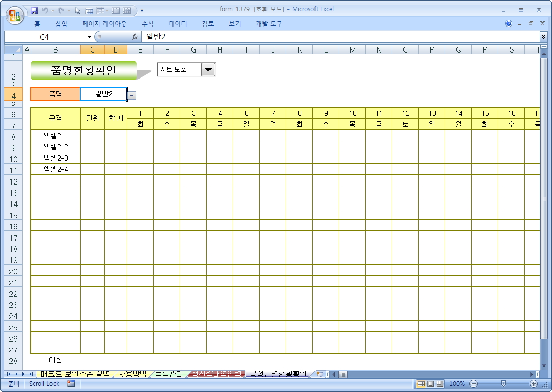
Task: Click the 품명현황확인 green button
Action: pyautogui.click(x=84, y=71)
